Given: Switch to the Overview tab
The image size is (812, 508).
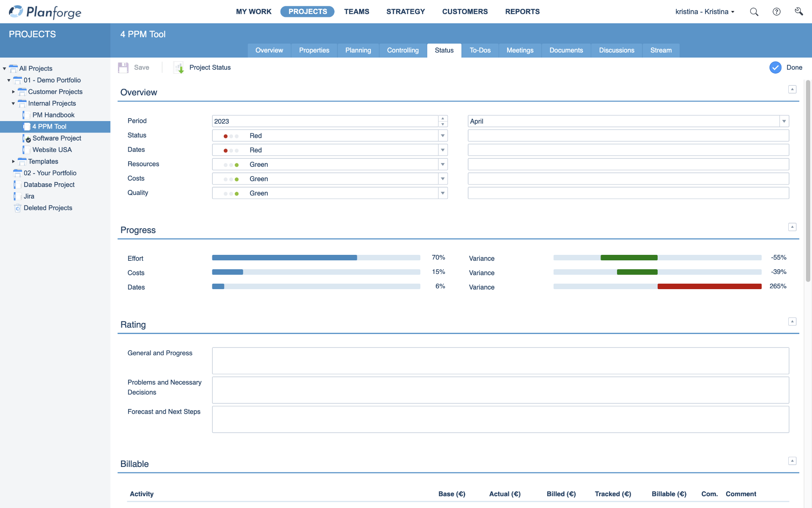Looking at the screenshot, I should pos(269,50).
